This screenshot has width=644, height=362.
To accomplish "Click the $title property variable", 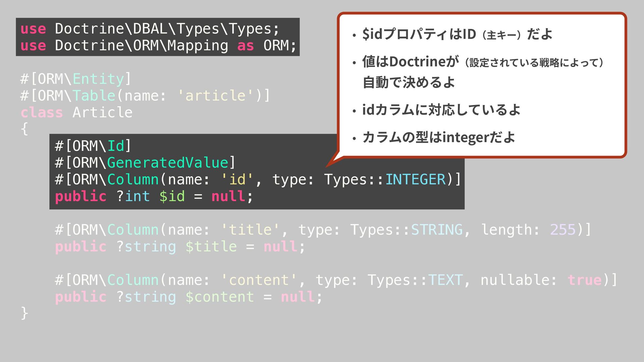I will 211,247.
